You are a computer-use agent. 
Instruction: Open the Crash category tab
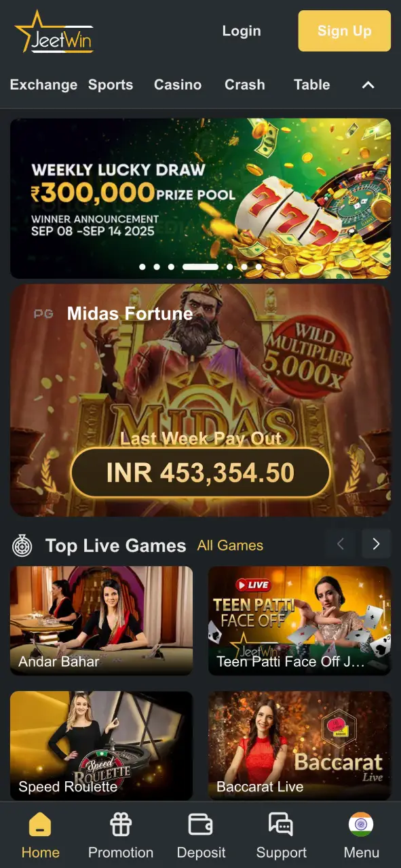click(x=245, y=85)
